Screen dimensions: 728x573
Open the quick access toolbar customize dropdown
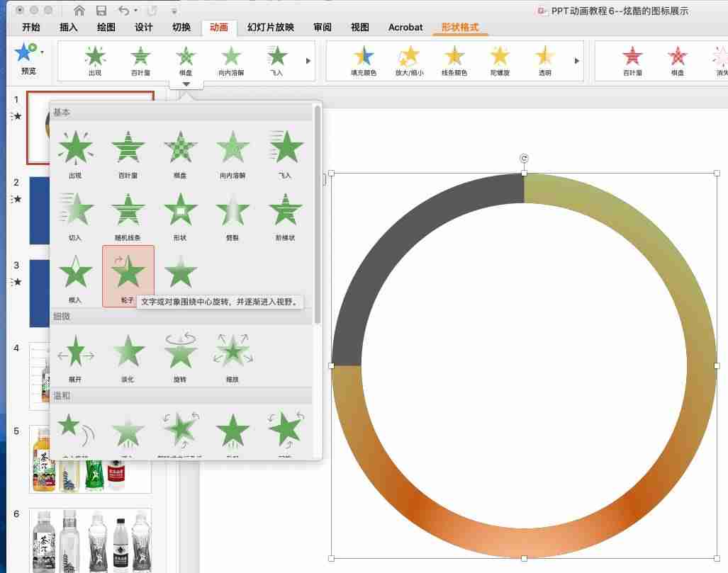coord(174,11)
